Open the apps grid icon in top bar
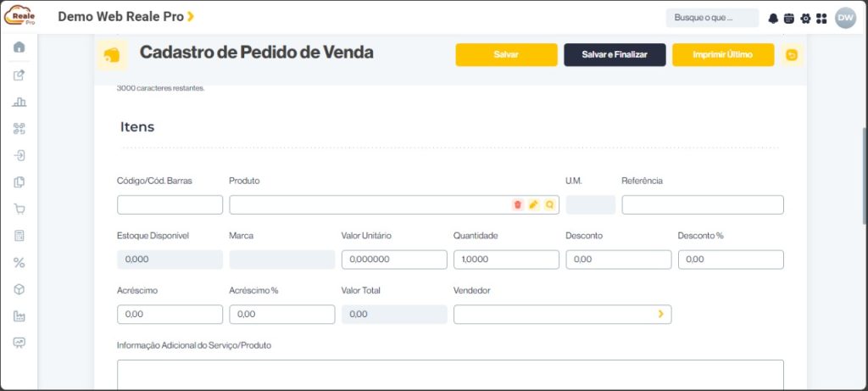Screen dimensions: 868x391 pyautogui.click(x=821, y=19)
